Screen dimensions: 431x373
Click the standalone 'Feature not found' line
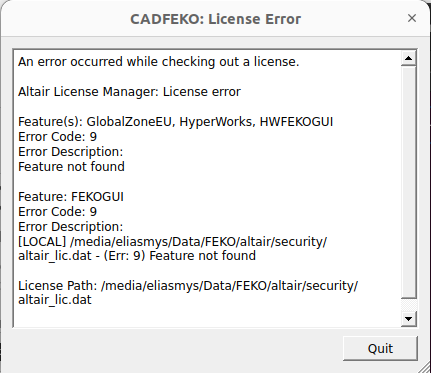(x=71, y=167)
